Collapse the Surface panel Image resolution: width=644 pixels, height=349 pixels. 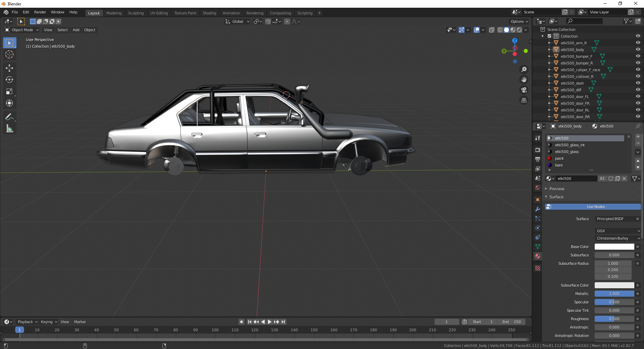click(x=556, y=197)
